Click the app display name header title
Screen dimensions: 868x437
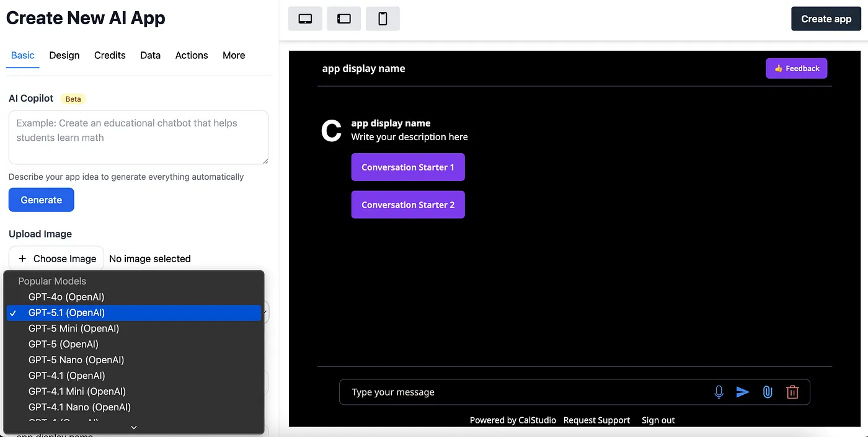[363, 68]
